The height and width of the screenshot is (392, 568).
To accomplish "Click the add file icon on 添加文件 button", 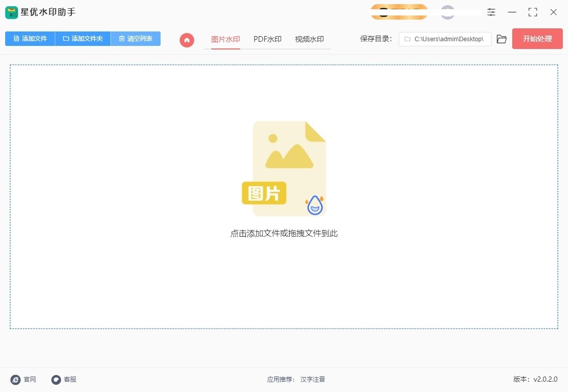I will pyautogui.click(x=17, y=38).
